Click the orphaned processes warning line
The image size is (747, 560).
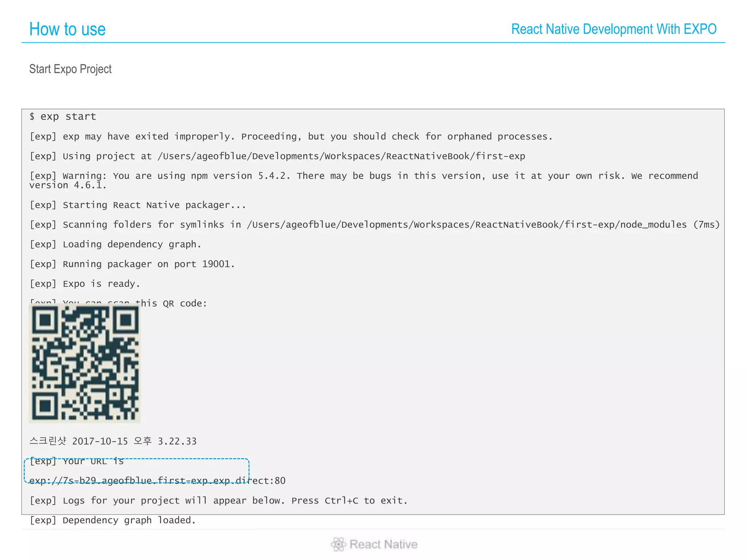[291, 137]
